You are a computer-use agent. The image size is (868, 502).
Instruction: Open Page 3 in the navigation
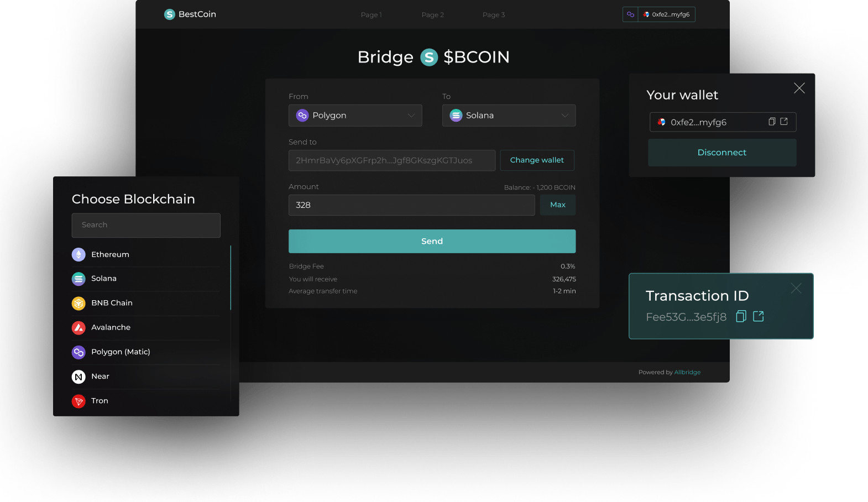(x=494, y=15)
